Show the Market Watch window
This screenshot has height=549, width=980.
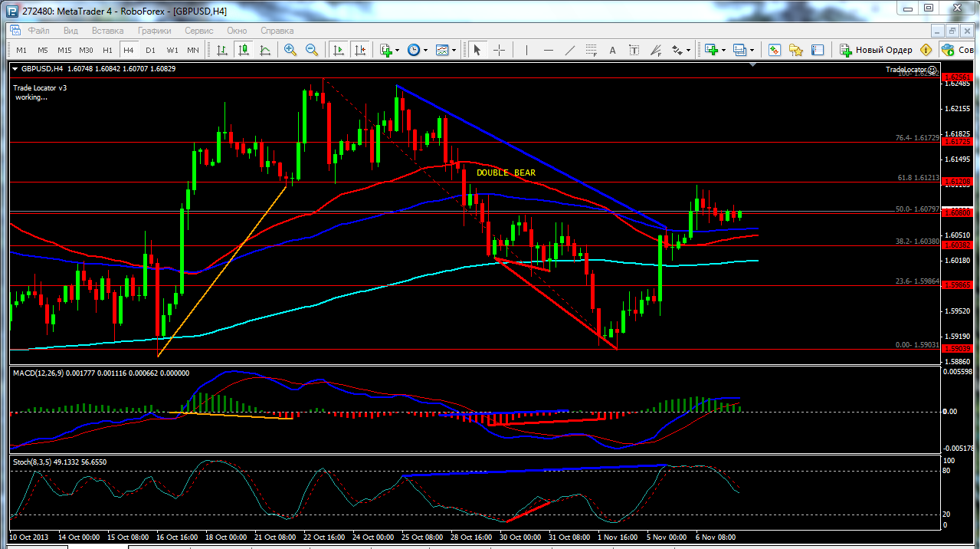click(775, 50)
